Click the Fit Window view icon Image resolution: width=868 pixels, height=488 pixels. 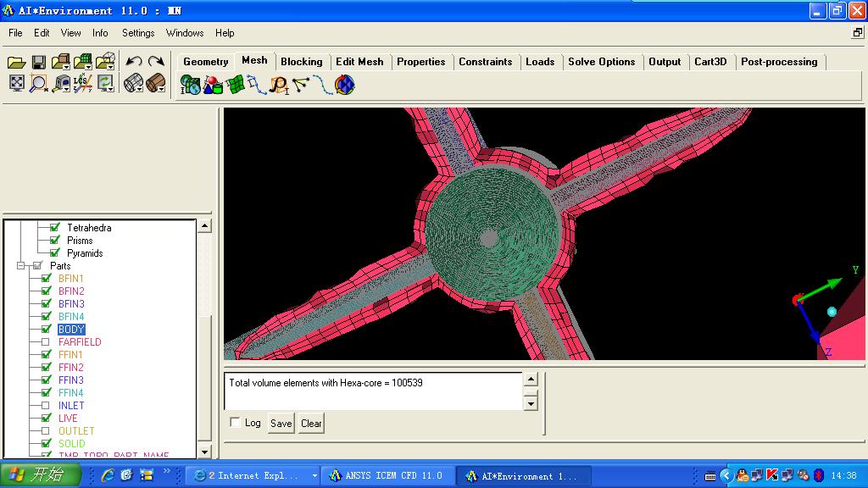(x=16, y=83)
